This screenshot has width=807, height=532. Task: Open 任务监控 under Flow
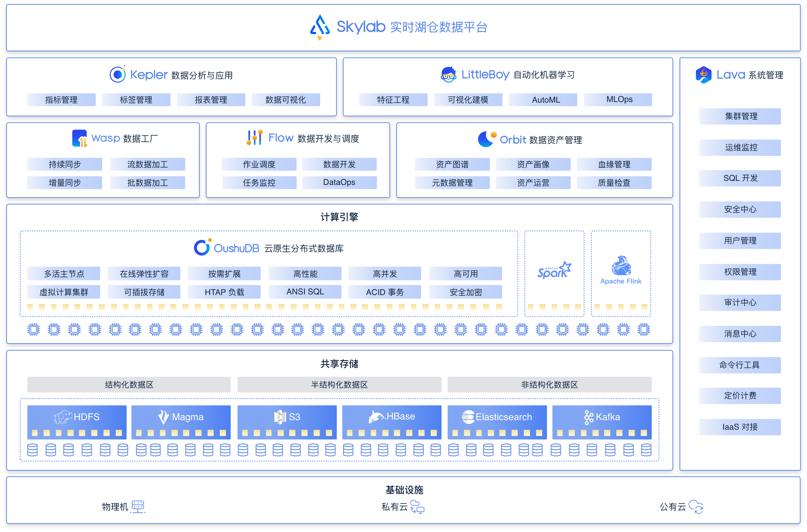coord(259,183)
